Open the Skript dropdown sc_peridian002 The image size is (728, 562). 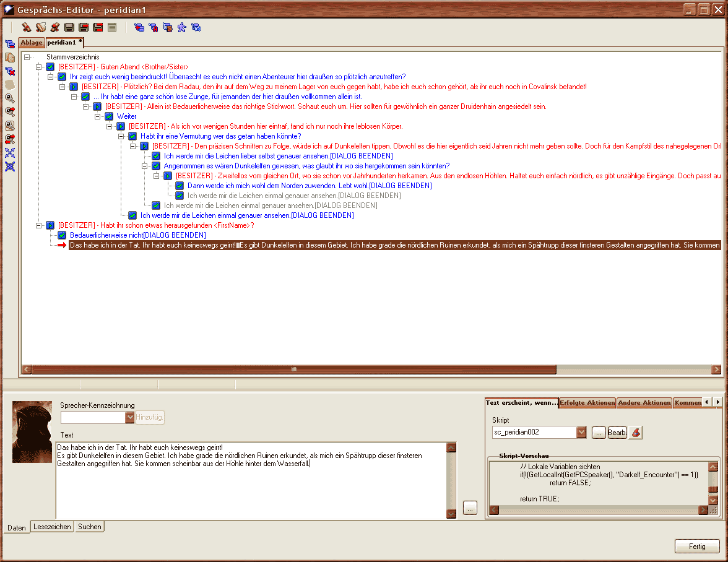[581, 433]
